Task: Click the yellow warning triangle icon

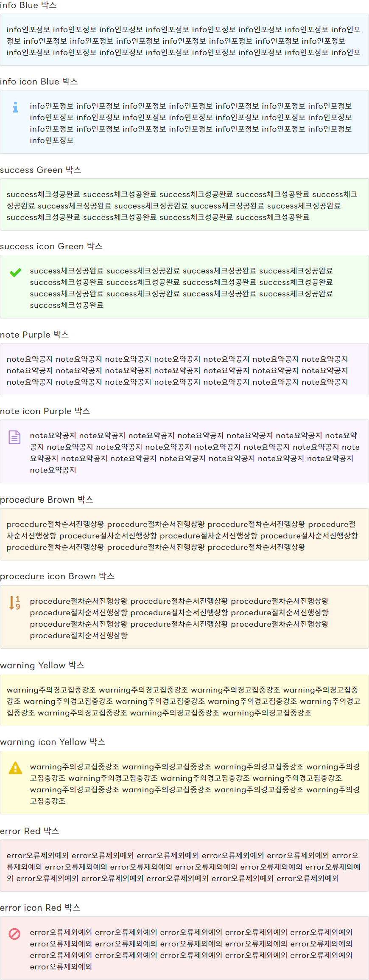Action: point(15,768)
